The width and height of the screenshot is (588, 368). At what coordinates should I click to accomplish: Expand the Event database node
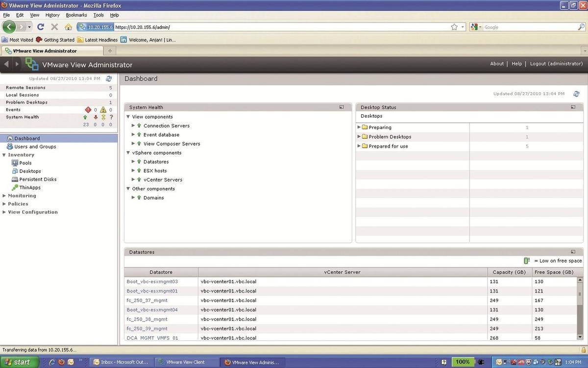pos(133,134)
